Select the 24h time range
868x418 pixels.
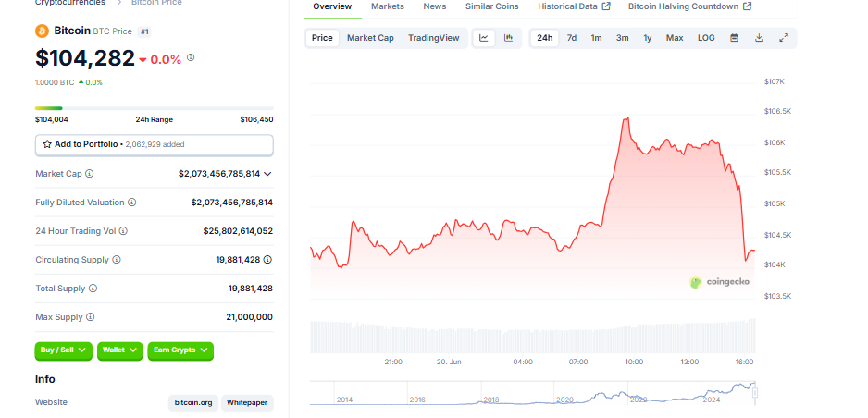tap(545, 38)
